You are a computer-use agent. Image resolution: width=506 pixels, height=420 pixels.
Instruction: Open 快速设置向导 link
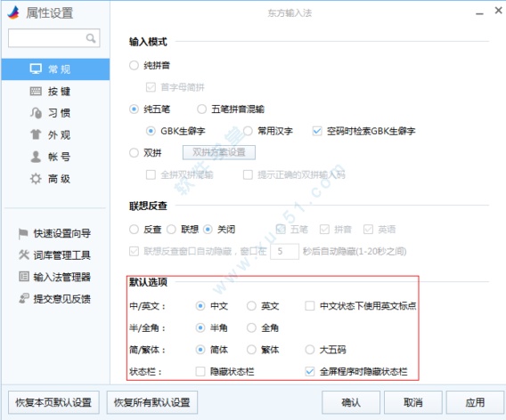click(x=62, y=233)
